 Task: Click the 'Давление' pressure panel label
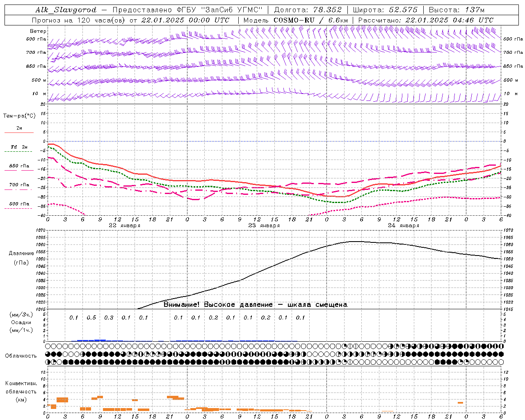(21, 253)
